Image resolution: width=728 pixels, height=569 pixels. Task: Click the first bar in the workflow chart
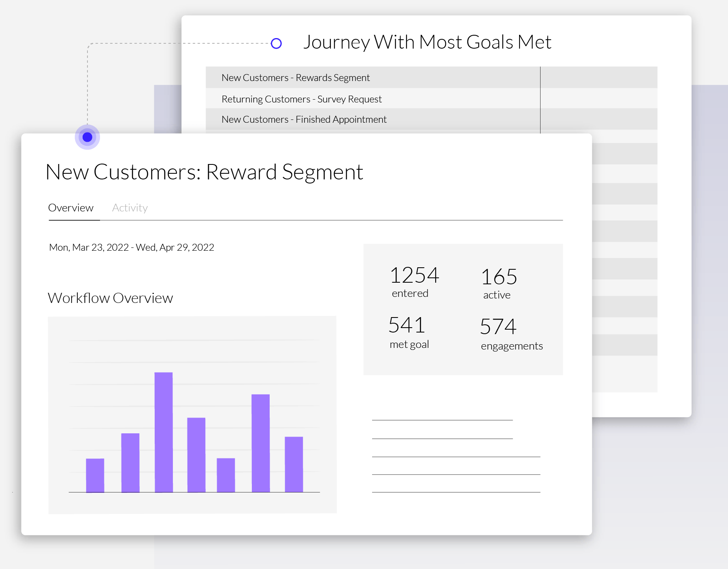(95, 475)
